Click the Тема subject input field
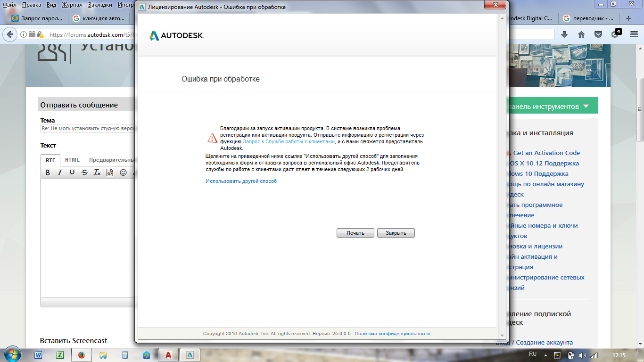The height and width of the screenshot is (362, 644). (x=88, y=128)
